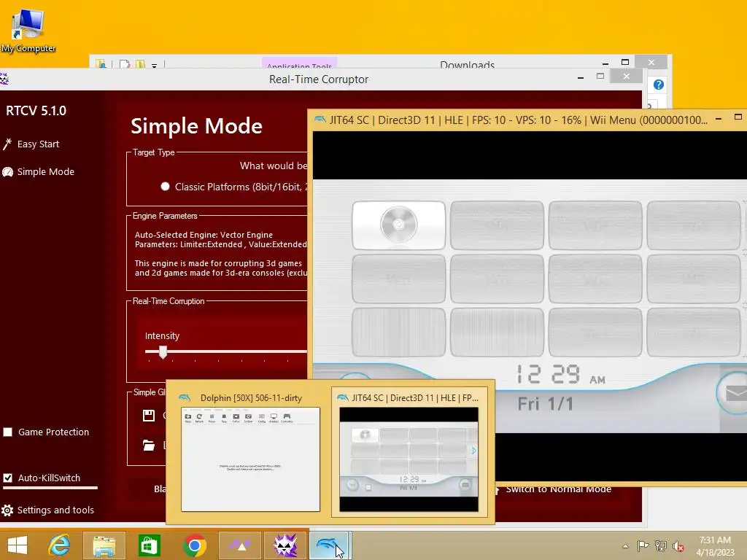Open Google Chrome from taskbar

[194, 545]
